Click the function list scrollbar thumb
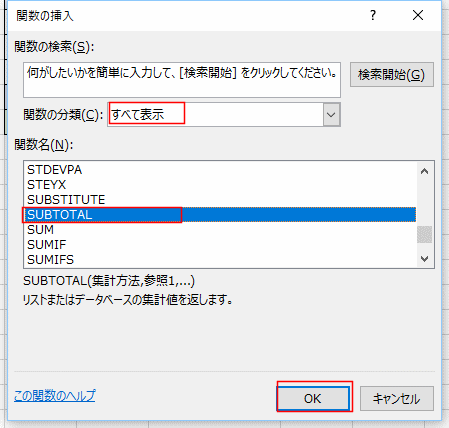The width and height of the screenshot is (449, 428). [x=424, y=235]
